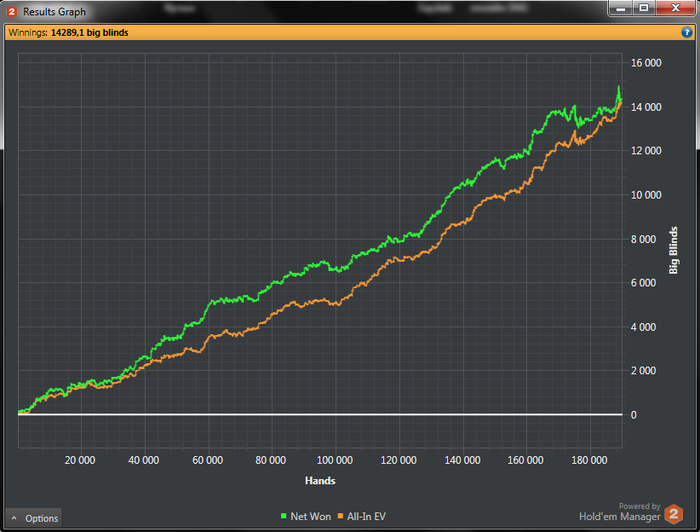Maximize the Results Graph window
Image resolution: width=700 pixels, height=532 pixels.
(x=644, y=8)
